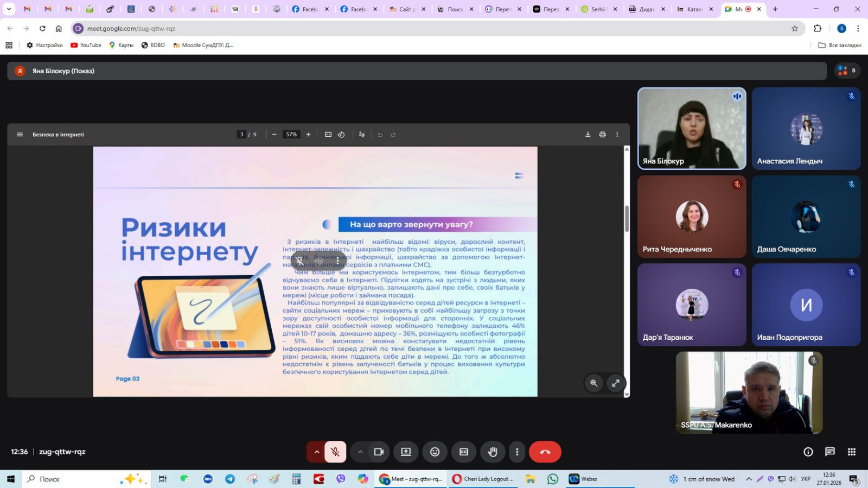Open the PDF sidebar hamburger menu
Image resolution: width=868 pixels, height=488 pixels.
click(x=20, y=135)
